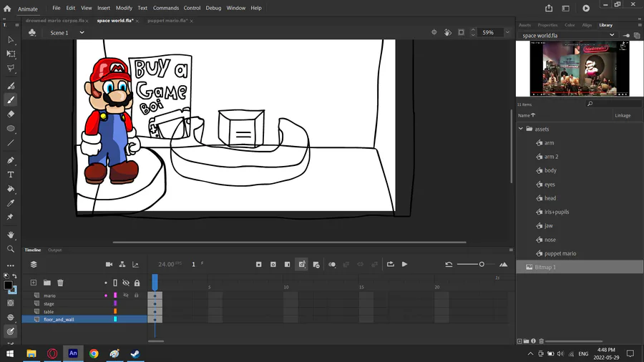
Task: Insert a keyframe from timeline toolbar
Action: [259, 264]
